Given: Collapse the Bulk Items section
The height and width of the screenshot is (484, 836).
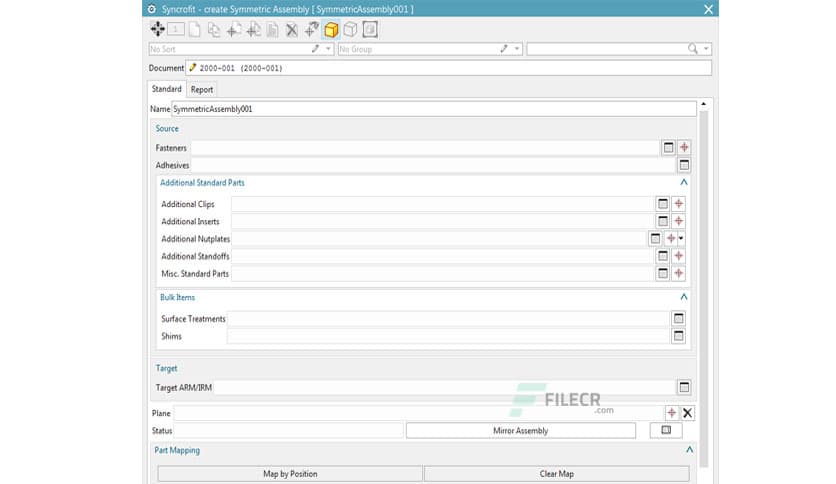Looking at the screenshot, I should 684,297.
